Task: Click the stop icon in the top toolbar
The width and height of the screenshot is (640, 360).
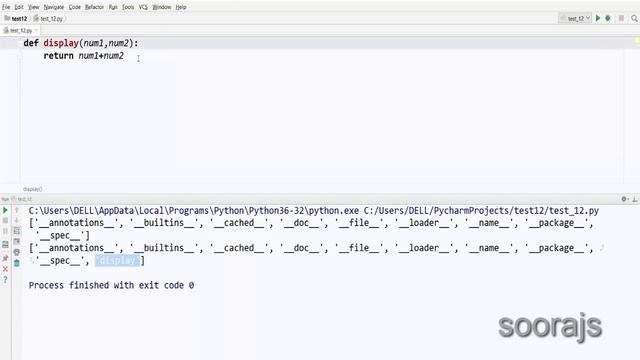Action: [x=621, y=18]
